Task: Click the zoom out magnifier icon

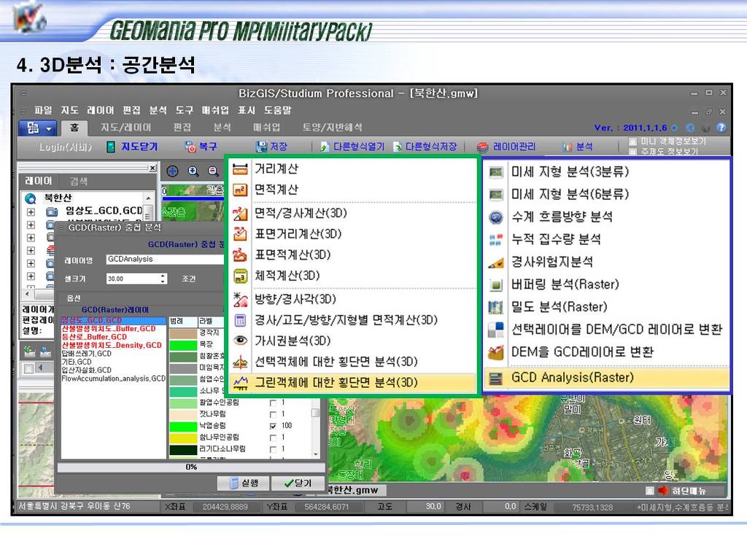Action: (213, 171)
